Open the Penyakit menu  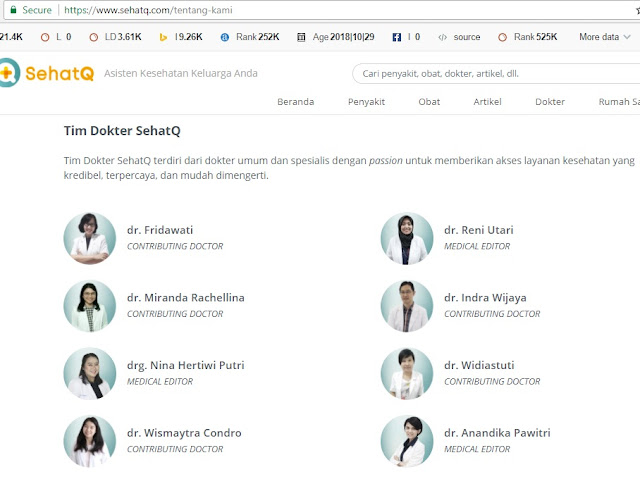[x=366, y=102]
